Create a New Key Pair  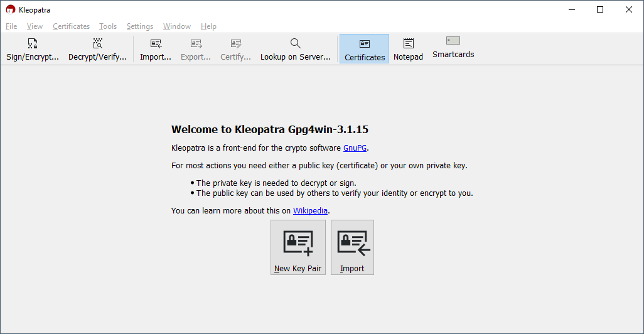(x=298, y=247)
